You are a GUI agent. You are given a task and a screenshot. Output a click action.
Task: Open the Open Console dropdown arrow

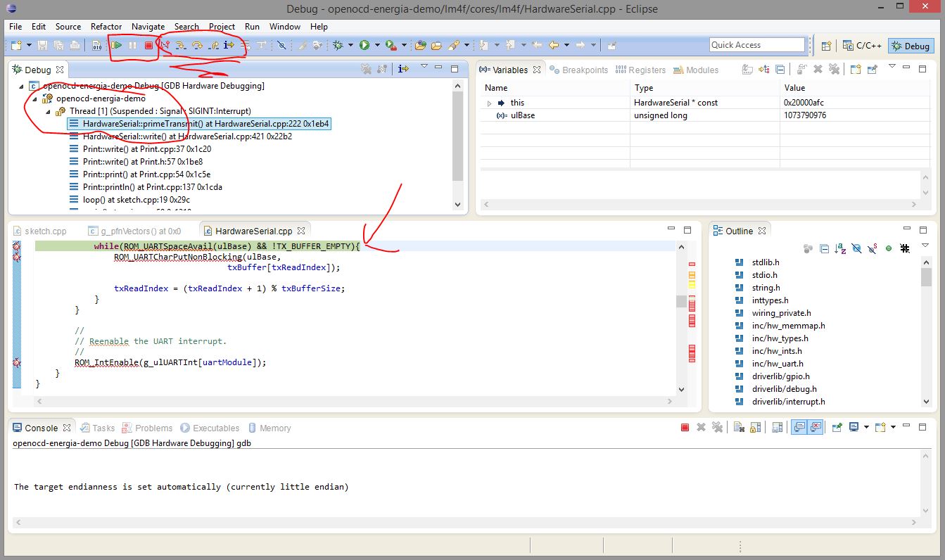893,427
